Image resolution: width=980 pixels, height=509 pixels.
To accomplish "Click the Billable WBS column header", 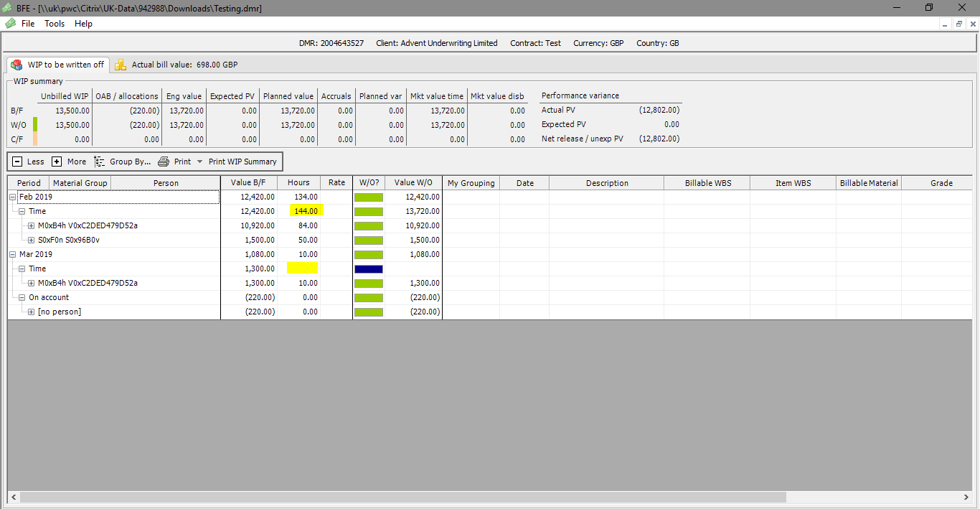I will [x=707, y=183].
